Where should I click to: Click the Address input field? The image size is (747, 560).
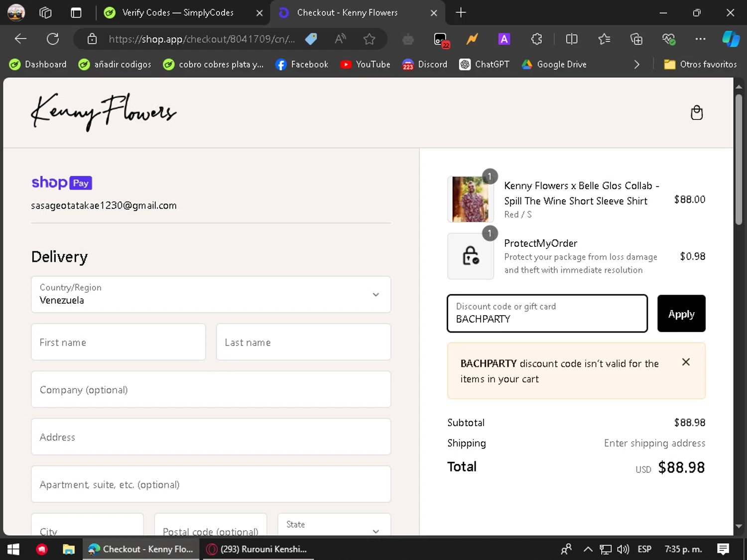pyautogui.click(x=211, y=437)
